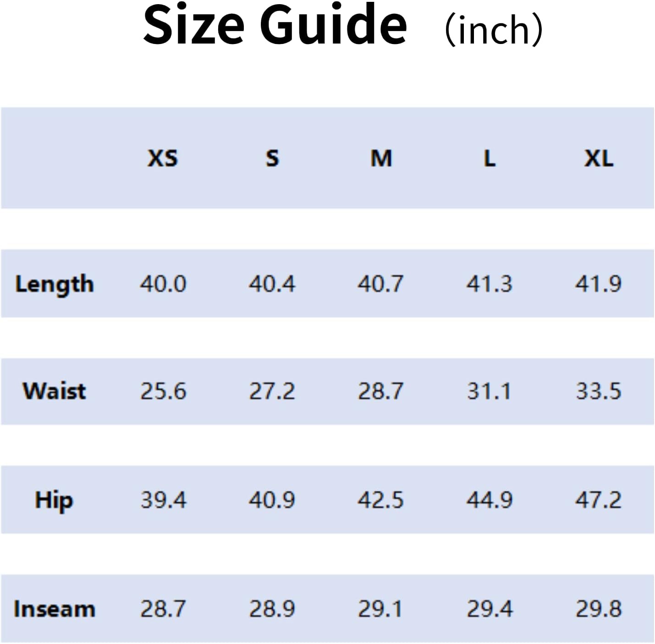Select the M waist value 28.7
Screen dimensions: 655x644
pyautogui.click(x=380, y=391)
